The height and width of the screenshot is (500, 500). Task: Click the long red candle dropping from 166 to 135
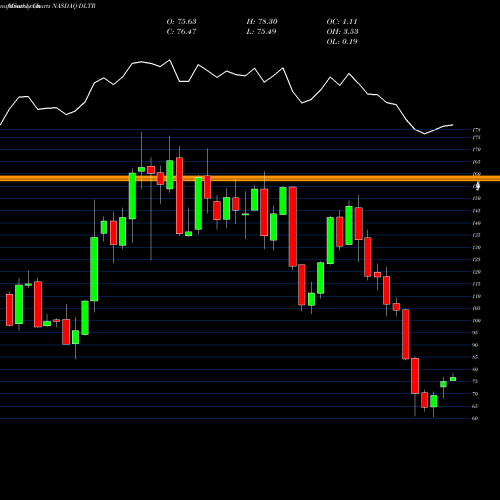pos(179,196)
